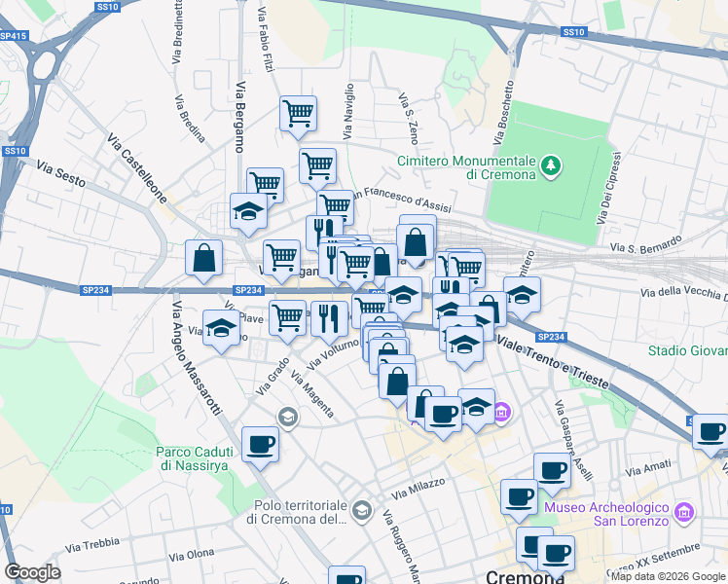
Task: Open the Museo Archeologico San Lorenzo label
Action: tap(606, 514)
